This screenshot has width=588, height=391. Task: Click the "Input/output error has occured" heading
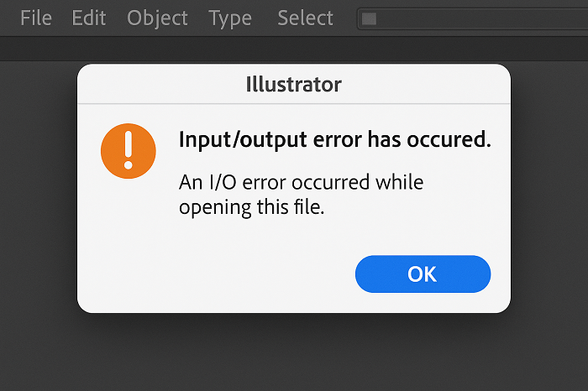pos(334,140)
